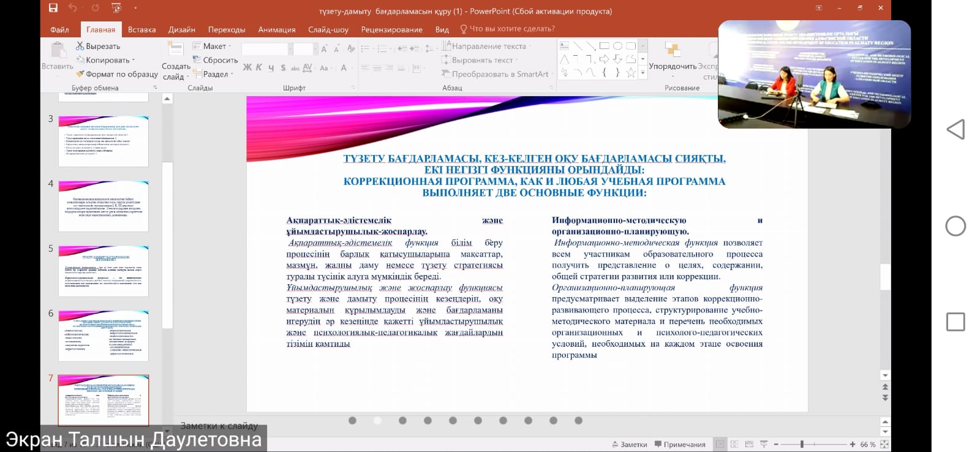980x452 pixels.
Task: Toggle align text left
Action: (x=364, y=68)
